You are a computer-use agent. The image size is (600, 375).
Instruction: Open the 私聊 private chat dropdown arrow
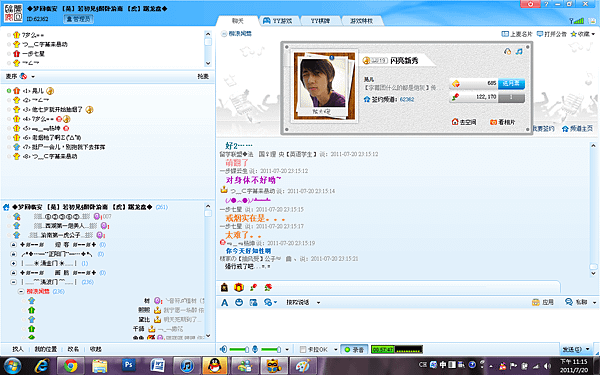pyautogui.click(x=594, y=302)
